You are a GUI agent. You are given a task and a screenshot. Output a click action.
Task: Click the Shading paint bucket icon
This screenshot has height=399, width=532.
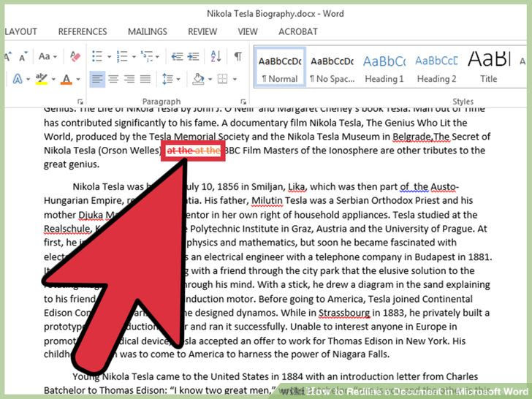point(199,79)
